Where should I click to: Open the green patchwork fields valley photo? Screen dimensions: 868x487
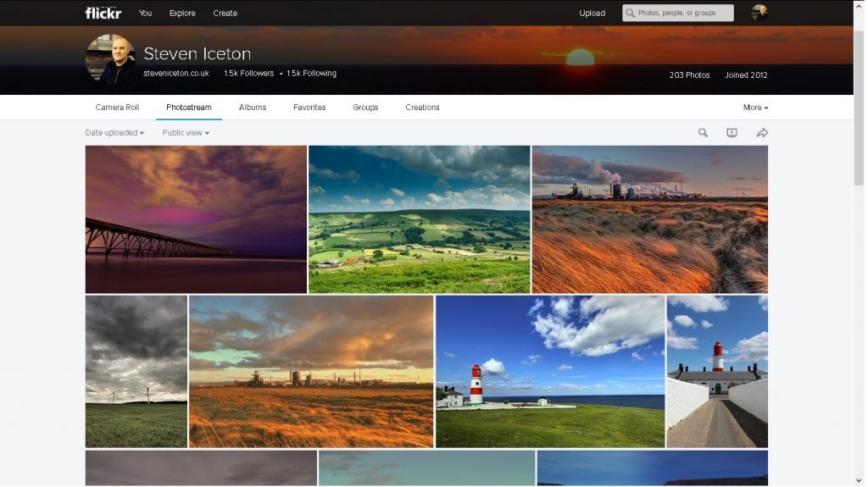419,219
